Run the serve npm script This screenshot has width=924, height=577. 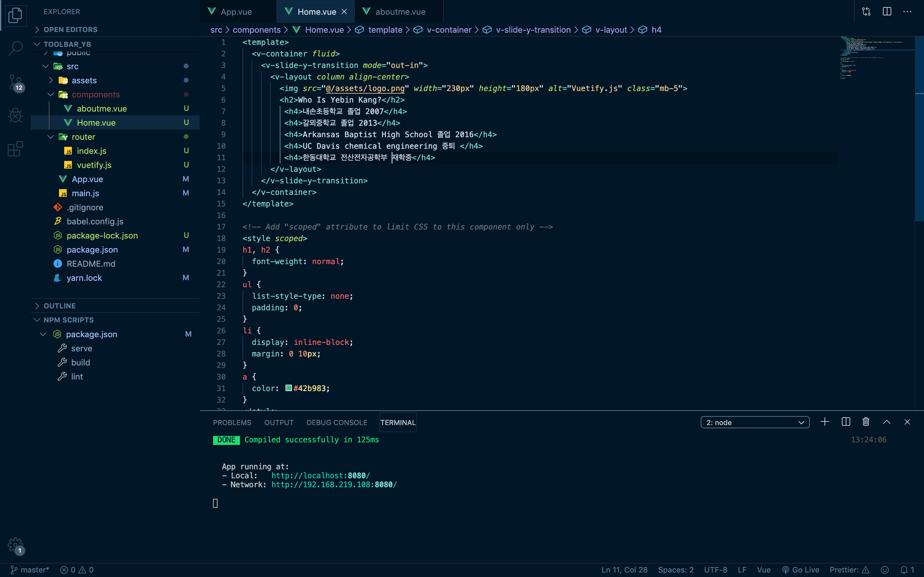tap(81, 348)
